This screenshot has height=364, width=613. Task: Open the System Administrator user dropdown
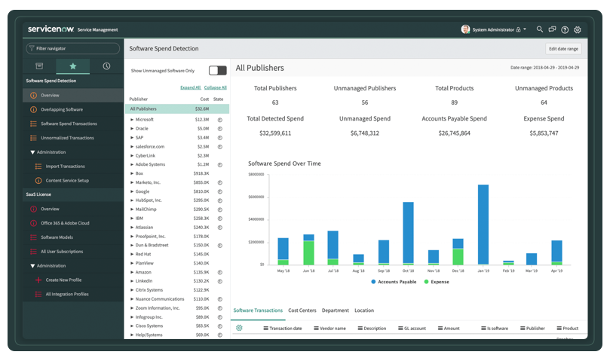coord(494,29)
